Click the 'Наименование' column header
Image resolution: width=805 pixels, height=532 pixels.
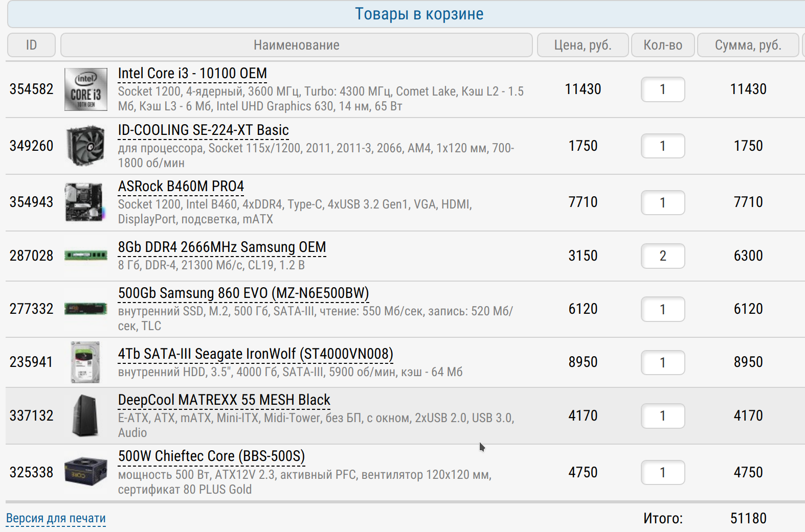click(x=297, y=45)
